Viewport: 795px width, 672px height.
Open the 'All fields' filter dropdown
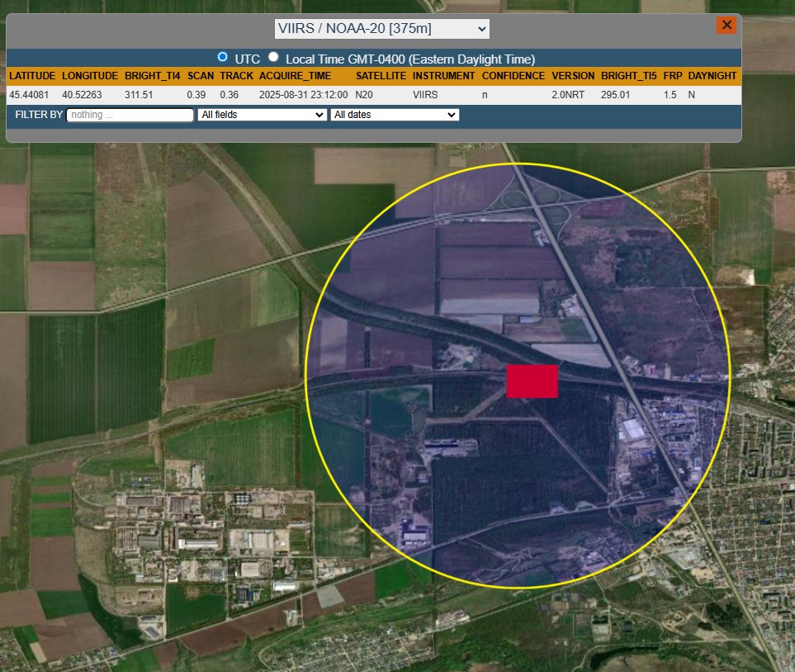[x=261, y=115]
